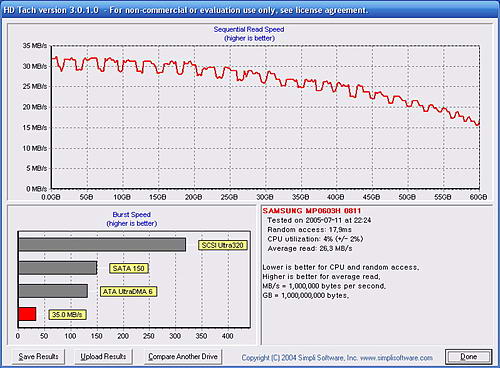Click the 400 mark on burst scale
The width and height of the screenshot is (500, 368).
228,336
